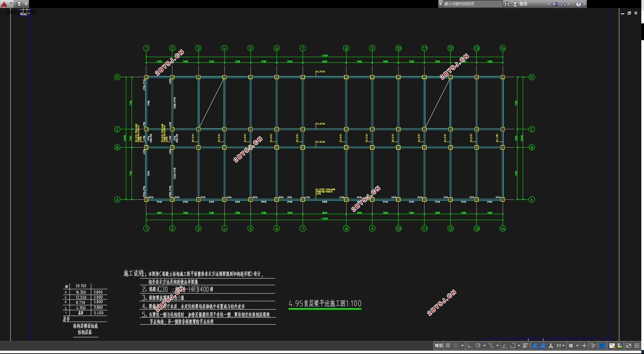Expand the A360 stay-connected dropdown arrow
The width and height of the screenshot is (644, 354).
pos(569,4)
